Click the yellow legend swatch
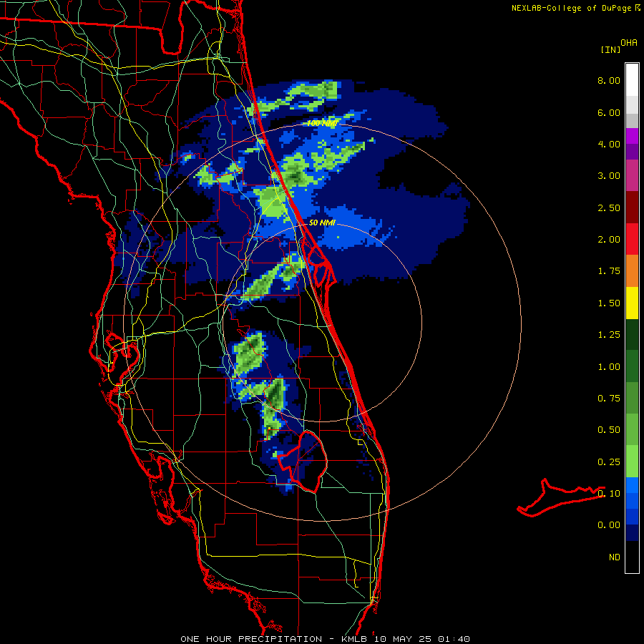This screenshot has width=644, height=644. click(632, 303)
